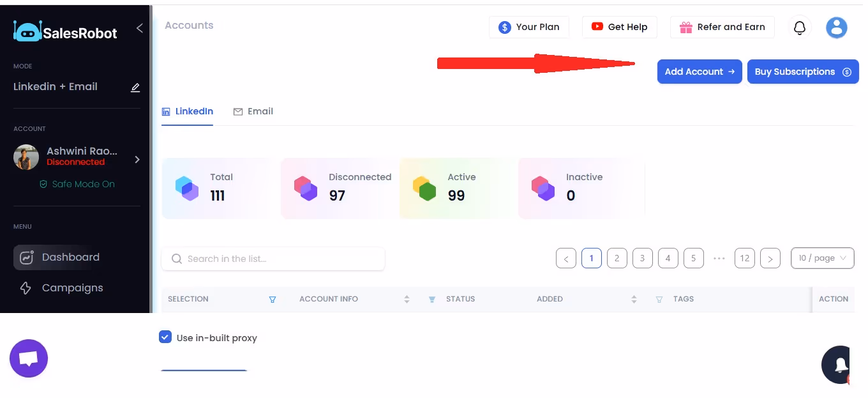Click the YouTube icon in Get Help

[597, 27]
